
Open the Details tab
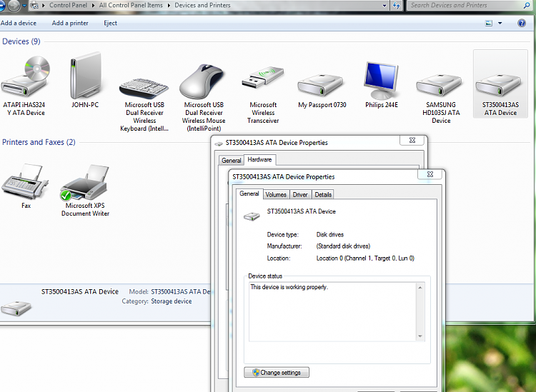(323, 195)
